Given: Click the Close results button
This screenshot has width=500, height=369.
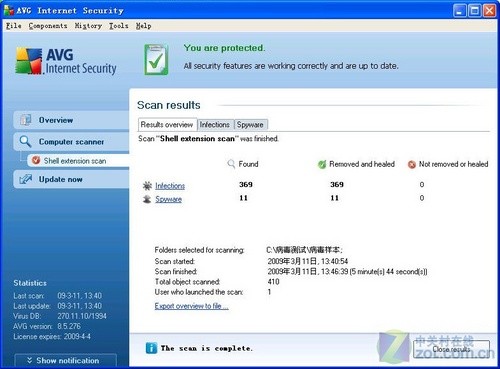Looking at the screenshot, I should point(451,349).
